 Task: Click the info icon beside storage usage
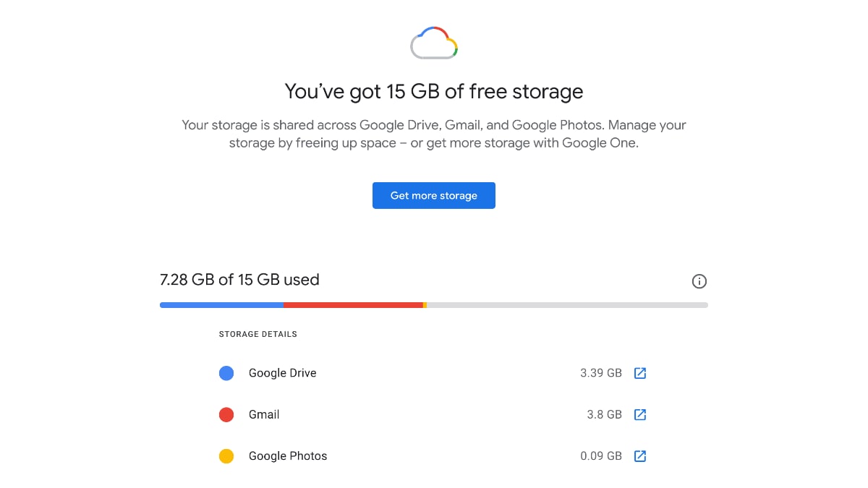click(699, 281)
